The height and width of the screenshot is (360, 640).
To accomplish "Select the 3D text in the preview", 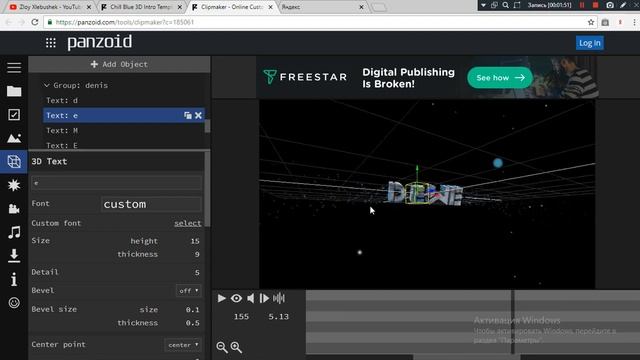I will tap(425, 193).
